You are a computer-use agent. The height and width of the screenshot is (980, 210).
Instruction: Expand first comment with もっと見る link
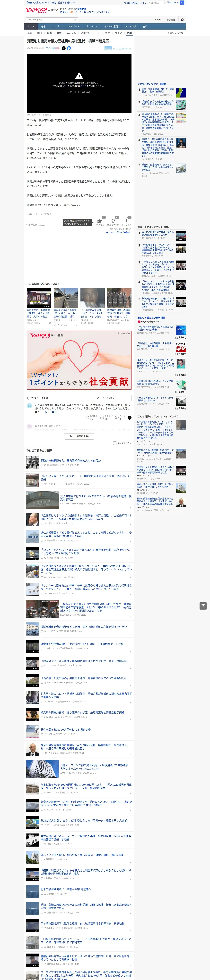pyautogui.click(x=50, y=412)
